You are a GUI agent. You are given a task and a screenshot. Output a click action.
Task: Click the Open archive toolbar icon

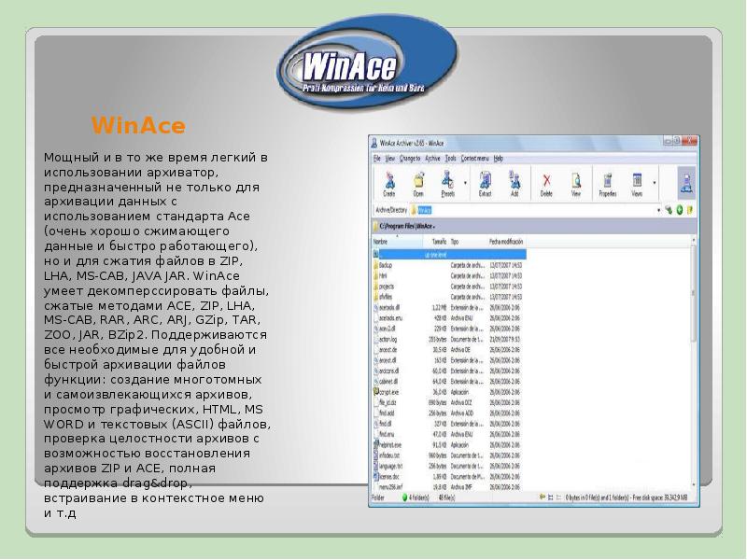coord(418,182)
